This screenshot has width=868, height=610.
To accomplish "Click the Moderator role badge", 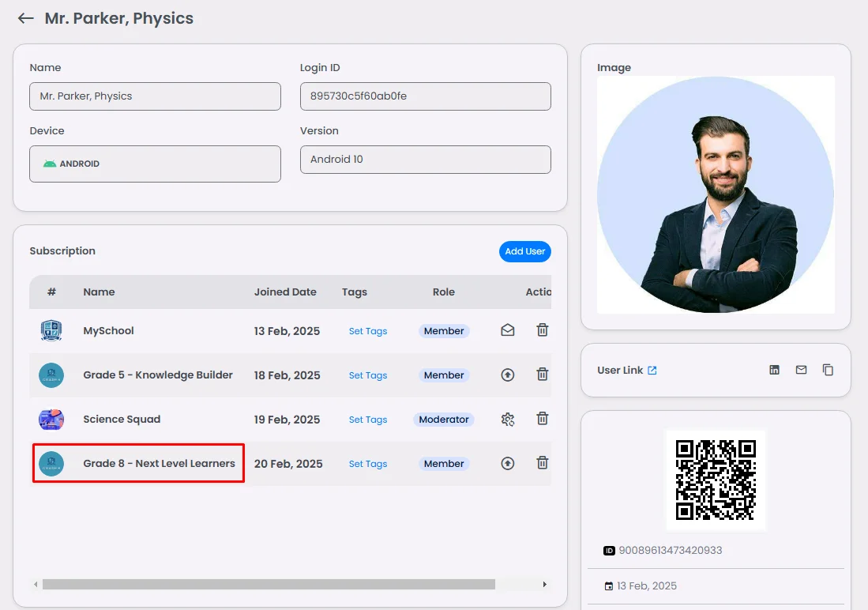I will point(444,420).
